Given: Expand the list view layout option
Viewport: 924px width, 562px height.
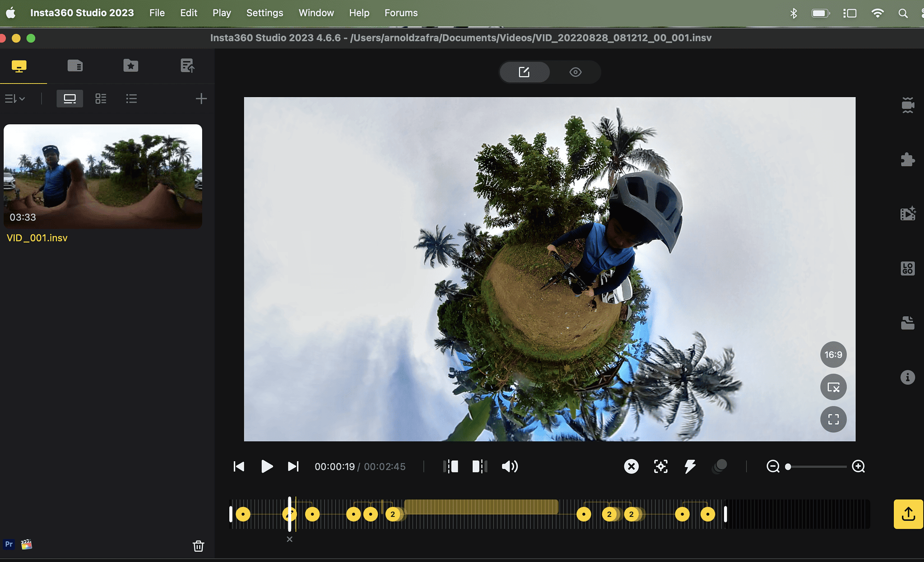Looking at the screenshot, I should 131,98.
